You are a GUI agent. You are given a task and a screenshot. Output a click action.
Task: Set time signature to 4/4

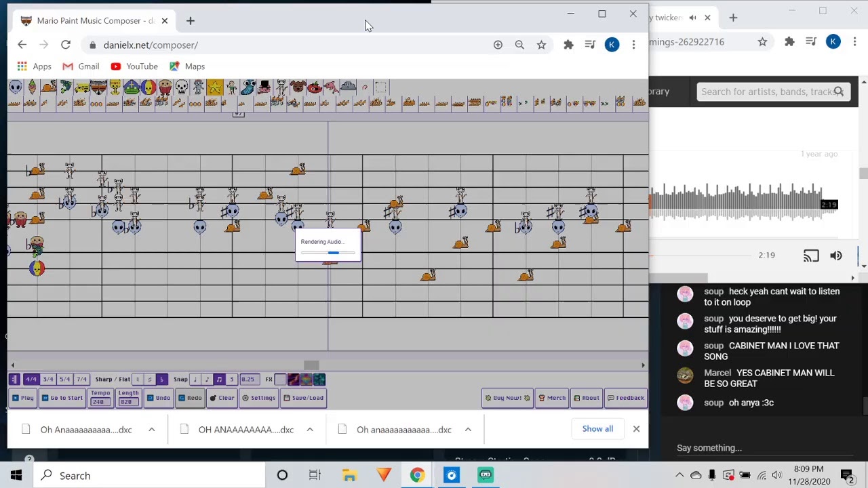click(31, 380)
